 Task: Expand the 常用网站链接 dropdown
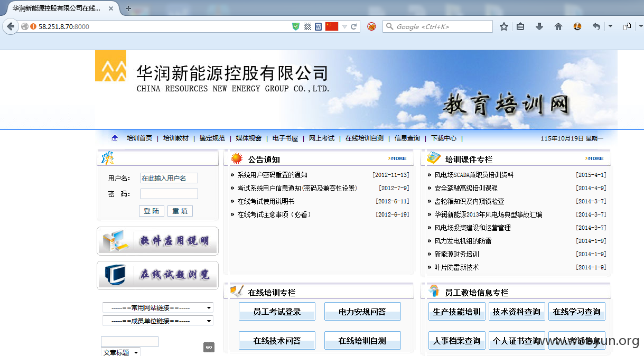click(158, 307)
